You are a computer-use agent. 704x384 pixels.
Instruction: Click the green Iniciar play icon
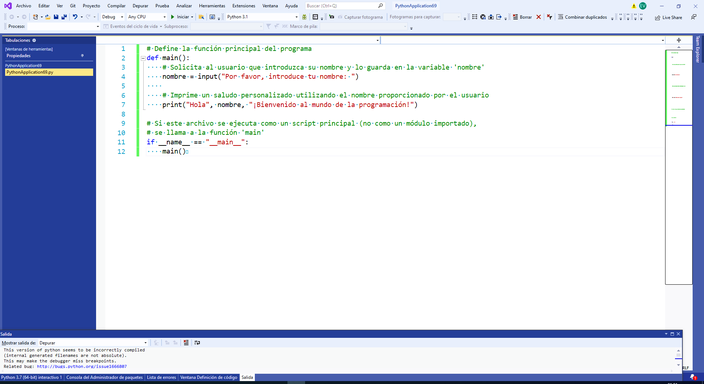pos(172,17)
